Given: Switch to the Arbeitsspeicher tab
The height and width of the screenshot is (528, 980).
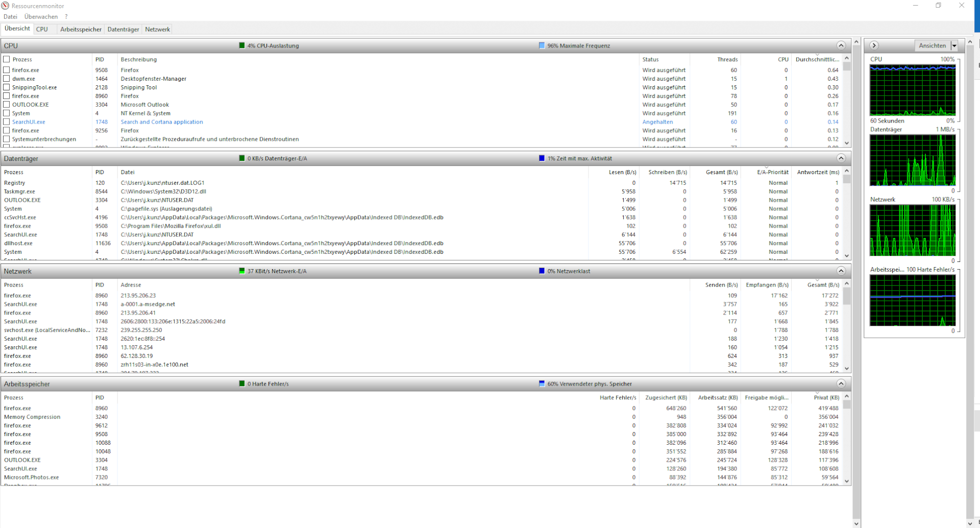Looking at the screenshot, I should coord(80,29).
